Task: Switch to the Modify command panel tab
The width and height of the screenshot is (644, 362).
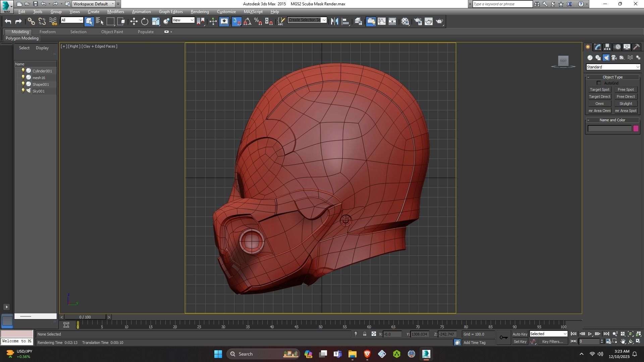Action: pos(597,47)
